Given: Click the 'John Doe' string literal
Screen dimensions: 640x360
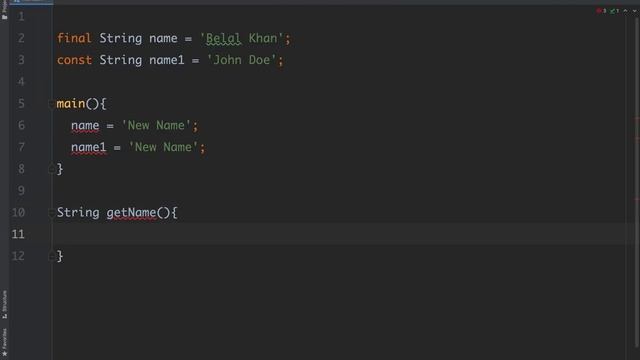Looking at the screenshot, I should [242, 60].
